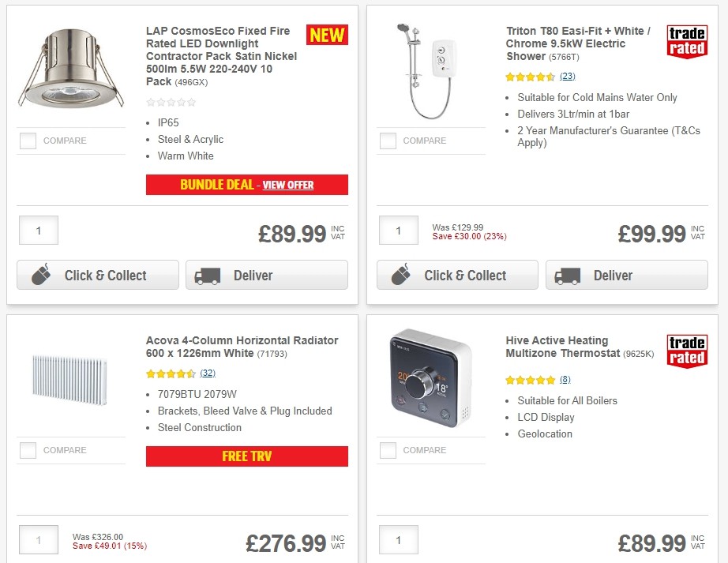The image size is (728, 563).
Task: Click the NEW badge on the LAP downlight
Action: click(326, 35)
